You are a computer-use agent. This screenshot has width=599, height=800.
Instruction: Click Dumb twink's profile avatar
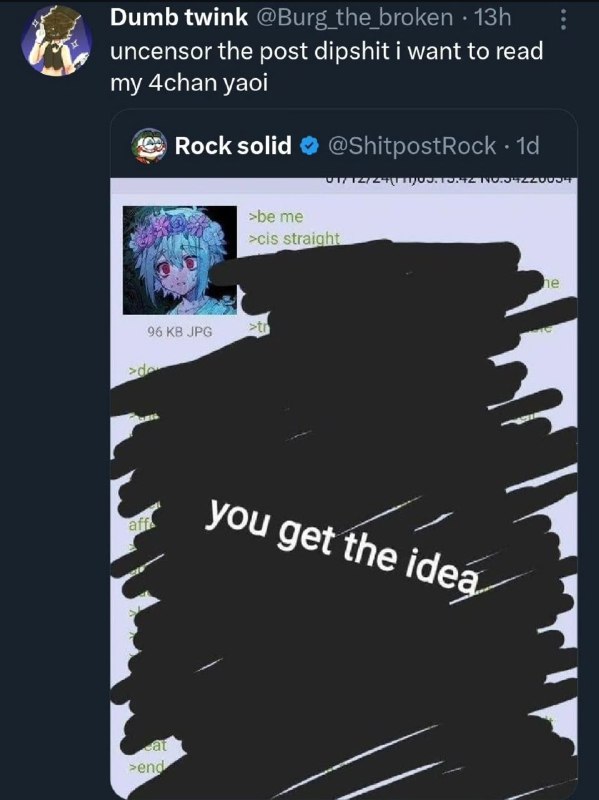(57, 40)
